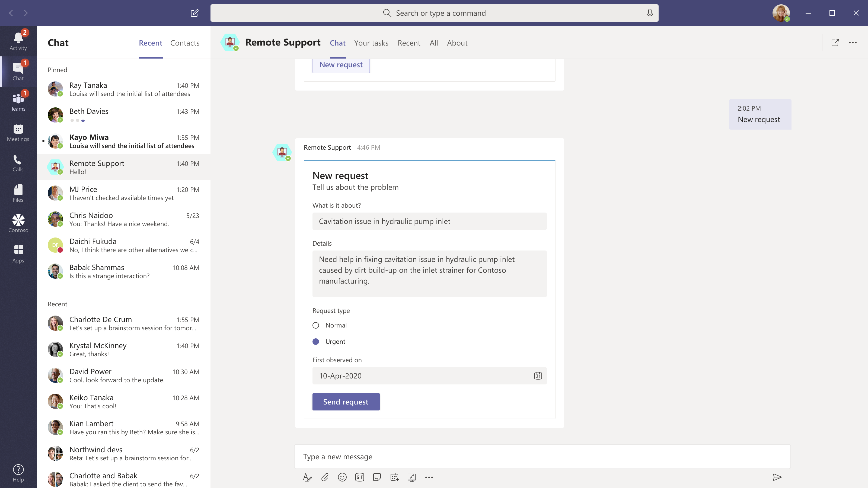Open the GIF picker icon

tap(359, 477)
